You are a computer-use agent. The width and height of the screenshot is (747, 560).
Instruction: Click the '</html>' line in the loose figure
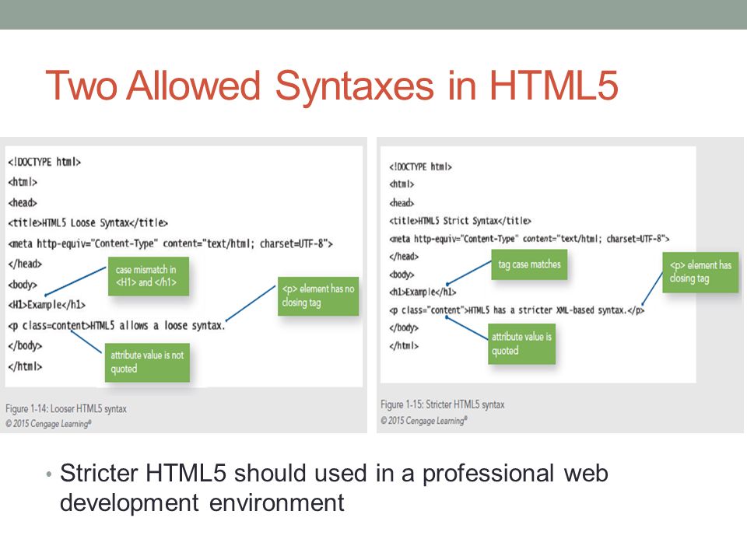coord(25,366)
